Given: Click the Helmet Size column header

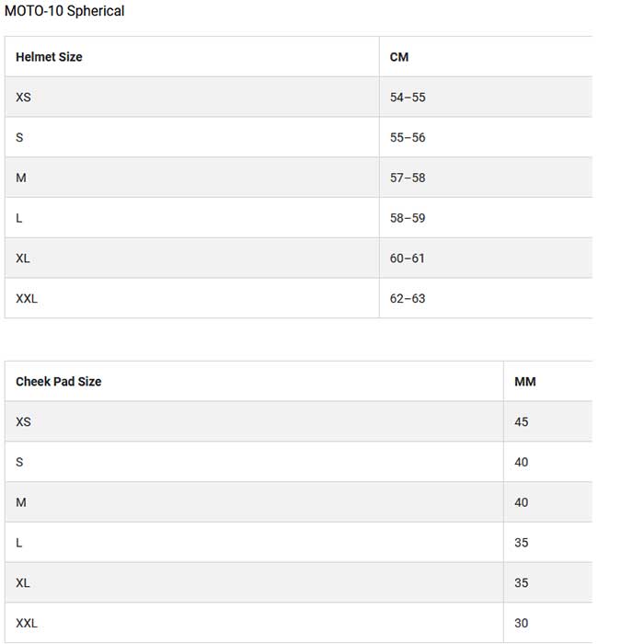Looking at the screenshot, I should [49, 57].
